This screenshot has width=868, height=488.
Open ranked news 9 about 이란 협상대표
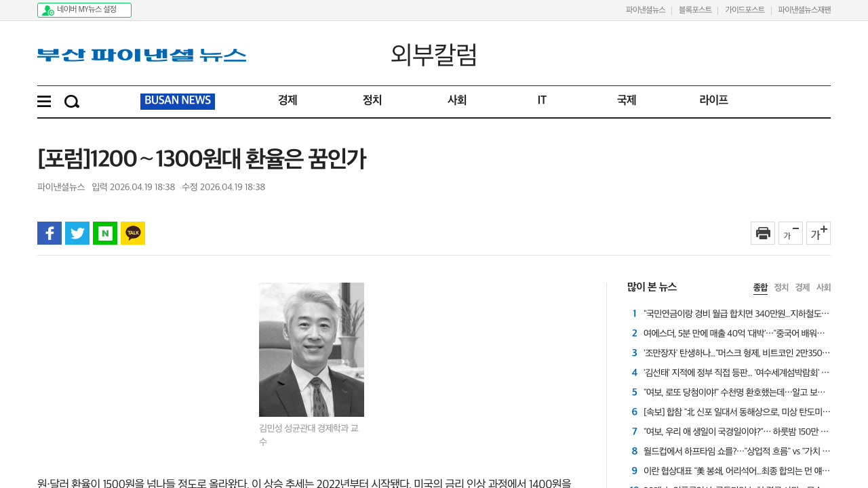[736, 471]
